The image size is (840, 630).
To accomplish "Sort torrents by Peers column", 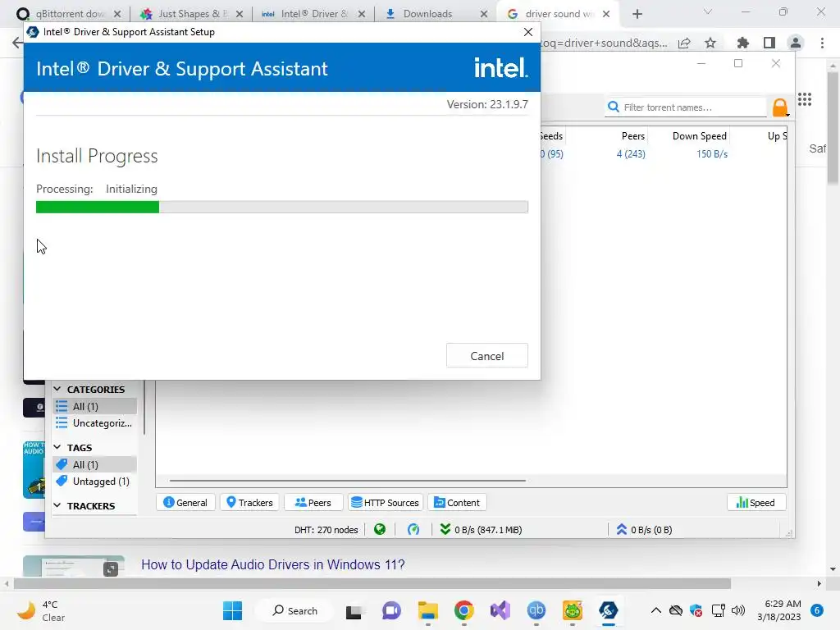I will [x=632, y=136].
